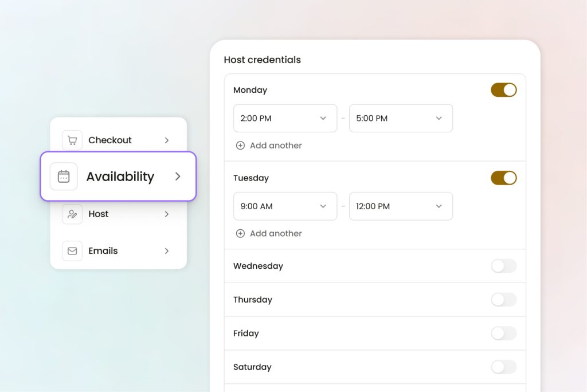The width and height of the screenshot is (587, 392).
Task: Toggle the Saturday availability switch
Action: click(x=503, y=367)
